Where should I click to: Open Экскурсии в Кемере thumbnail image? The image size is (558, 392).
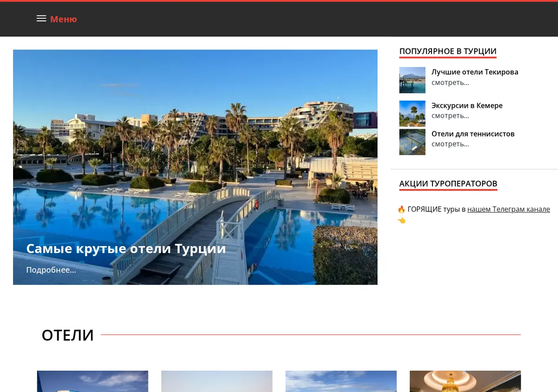[x=412, y=113]
